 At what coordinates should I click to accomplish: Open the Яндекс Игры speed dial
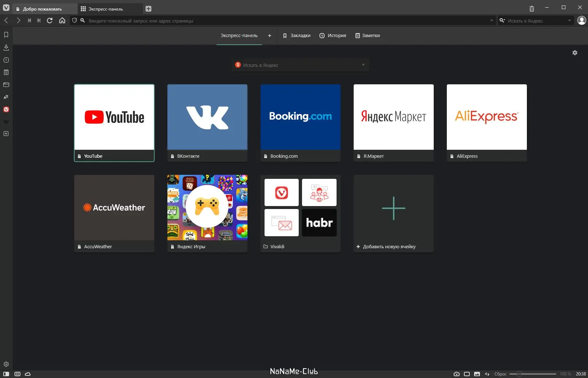[207, 213]
